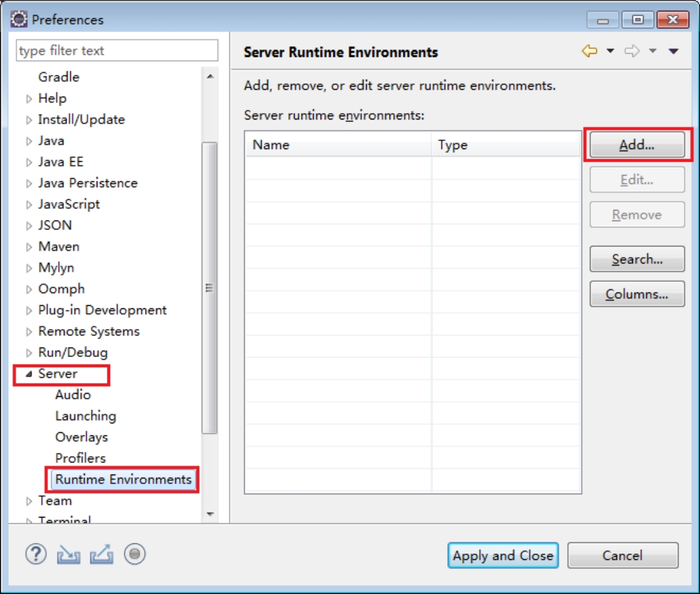Open the back history dropdown arrow
The height and width of the screenshot is (594, 700).
(610, 51)
